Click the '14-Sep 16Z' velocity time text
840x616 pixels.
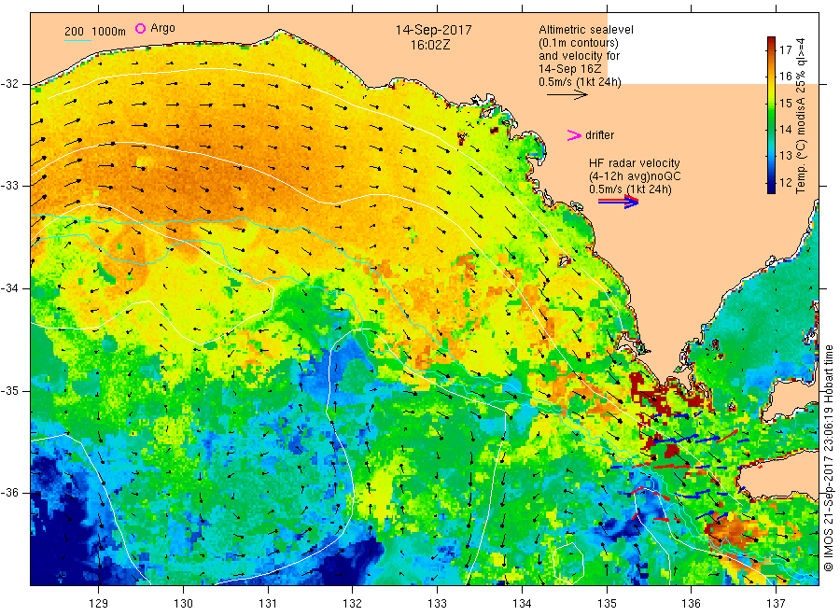[570, 68]
